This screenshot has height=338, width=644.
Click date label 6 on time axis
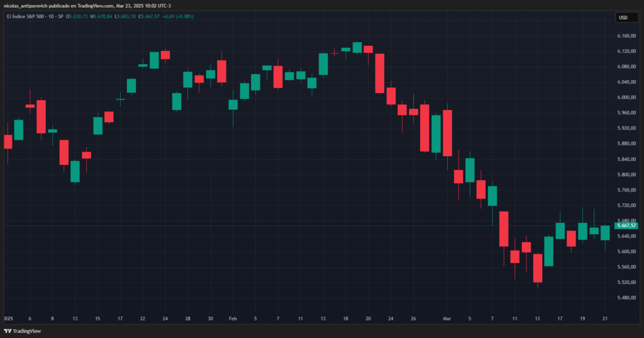tap(30, 318)
